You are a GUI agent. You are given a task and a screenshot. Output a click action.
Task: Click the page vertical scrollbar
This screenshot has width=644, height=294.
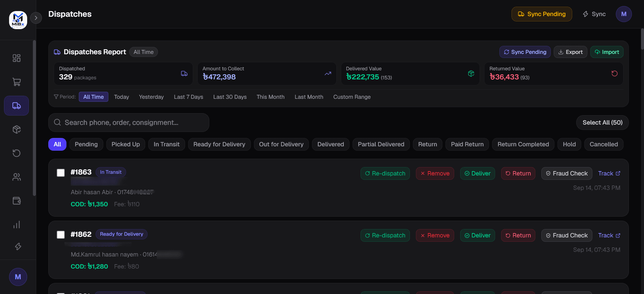[642, 39]
